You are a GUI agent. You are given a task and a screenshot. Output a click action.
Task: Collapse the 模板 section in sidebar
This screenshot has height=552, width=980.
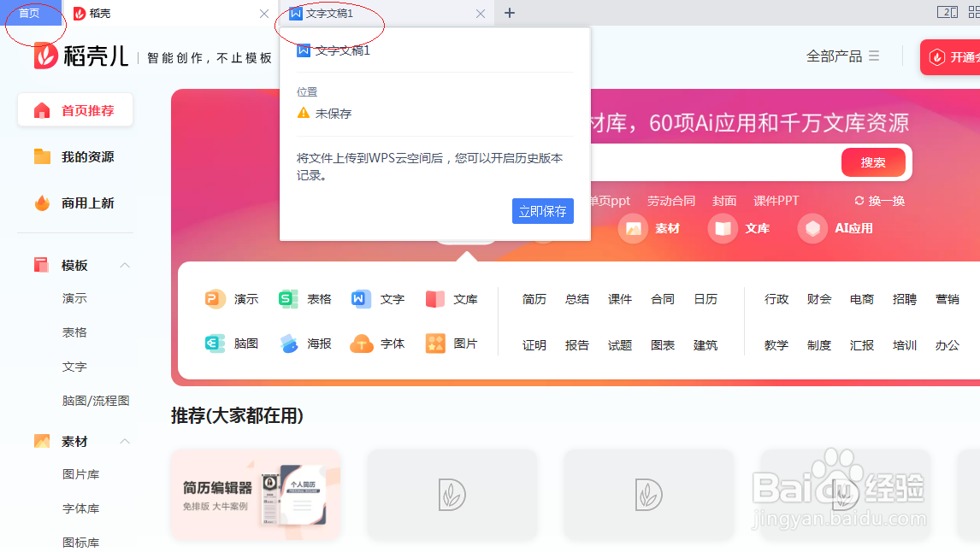pyautogui.click(x=125, y=266)
